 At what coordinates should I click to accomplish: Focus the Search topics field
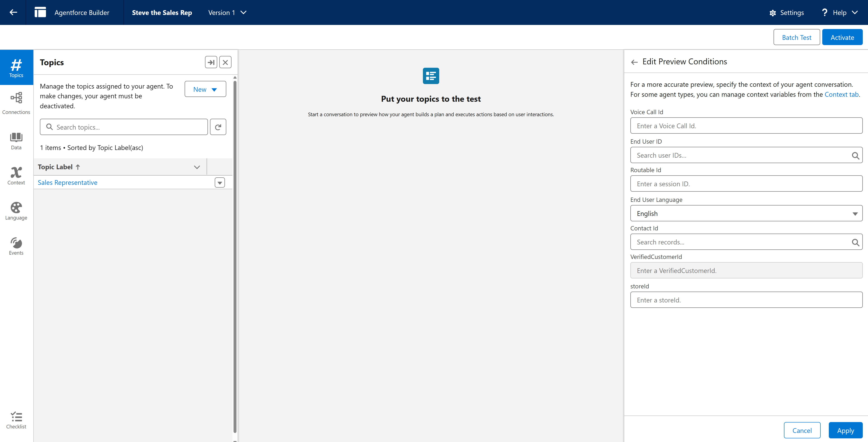[x=124, y=127]
